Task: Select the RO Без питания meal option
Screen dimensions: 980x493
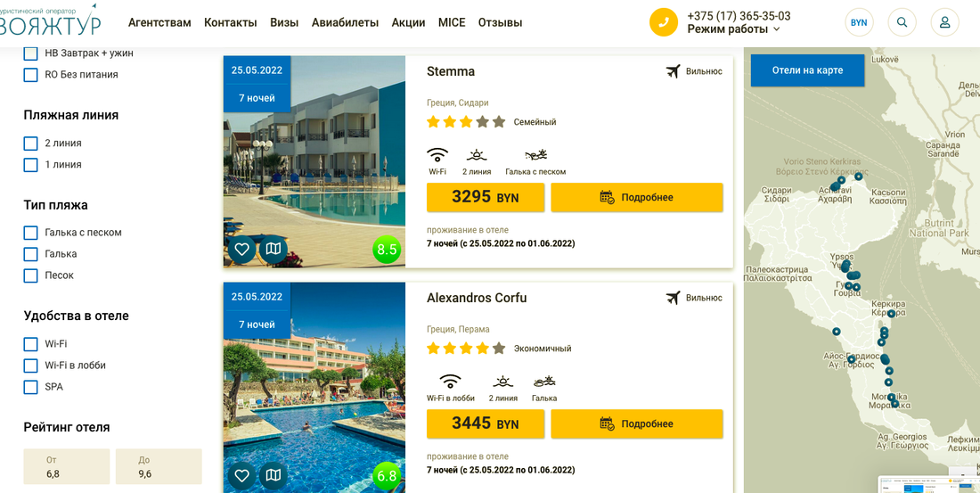Action: (x=30, y=75)
